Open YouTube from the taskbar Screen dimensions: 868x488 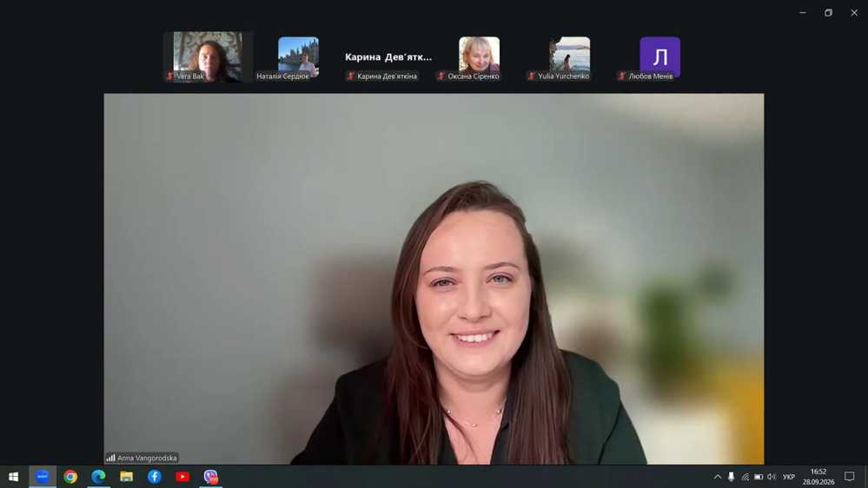click(x=182, y=477)
